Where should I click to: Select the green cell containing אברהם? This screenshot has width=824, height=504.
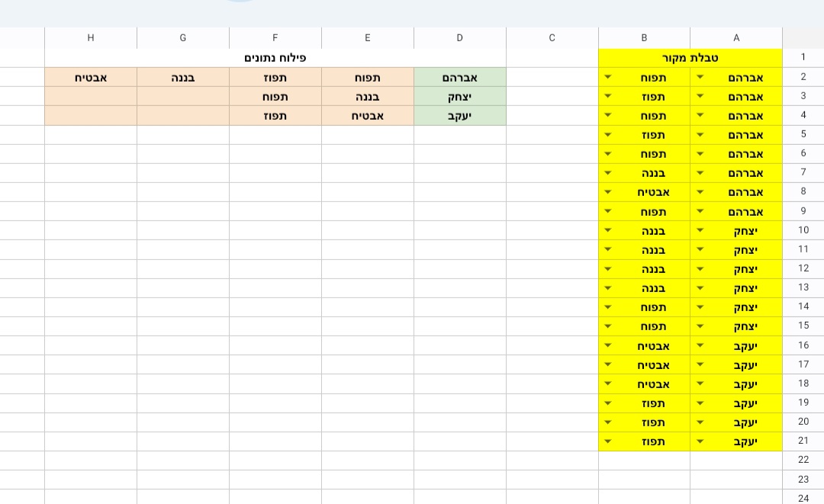(459, 77)
